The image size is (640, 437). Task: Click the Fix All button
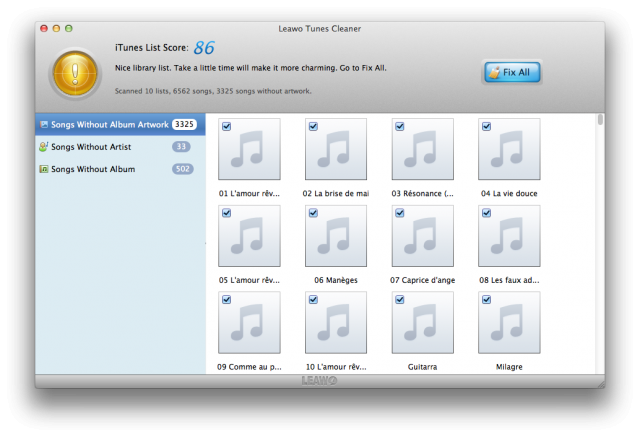pos(512,72)
